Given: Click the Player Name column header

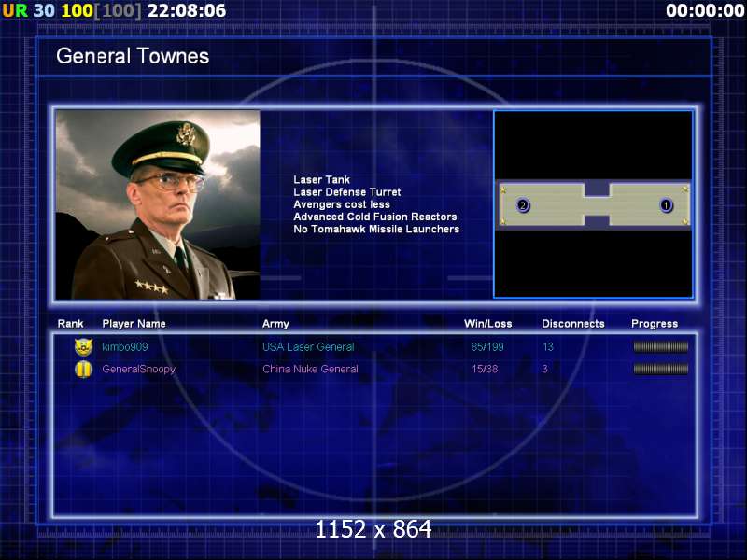Looking at the screenshot, I should [134, 324].
